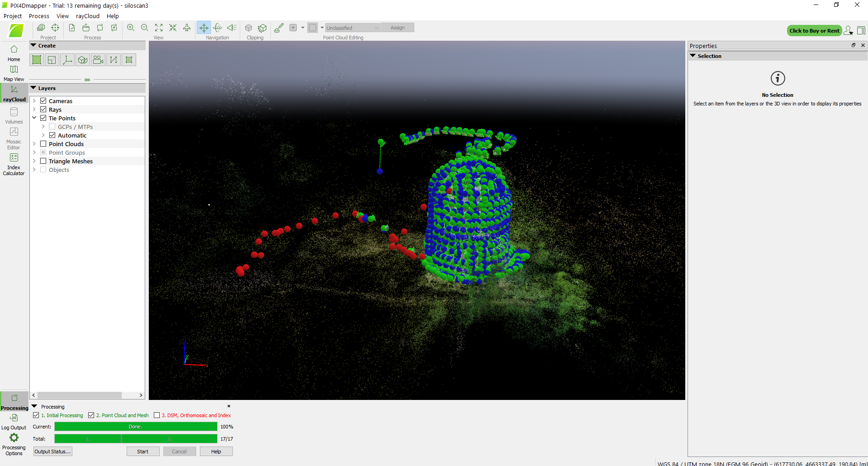The height and width of the screenshot is (466, 868).
Task: Open the GCP/MTP Manager target icon
Action: (55, 28)
